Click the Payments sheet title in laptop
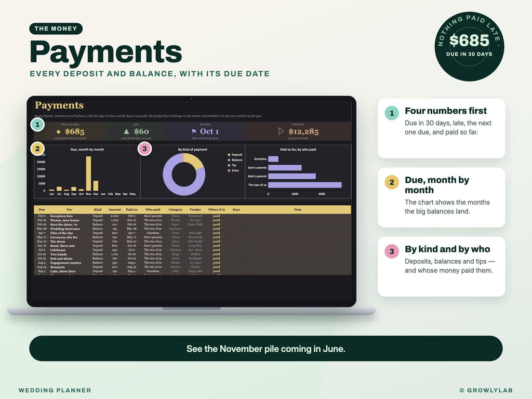 pos(59,105)
